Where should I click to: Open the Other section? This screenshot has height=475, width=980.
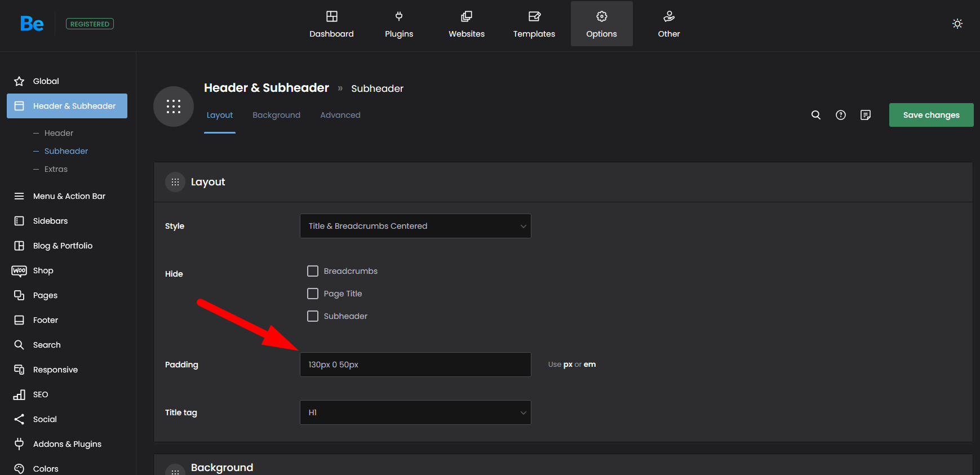[x=669, y=24]
